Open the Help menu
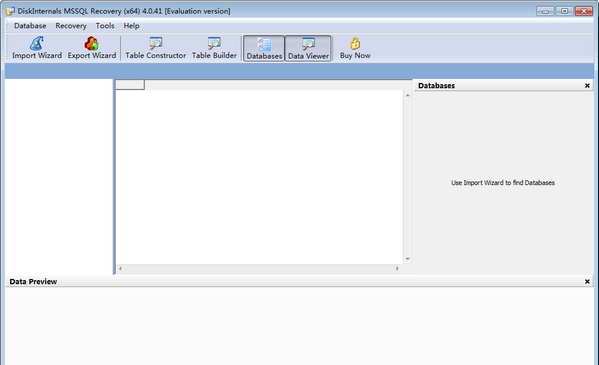 pyautogui.click(x=131, y=26)
